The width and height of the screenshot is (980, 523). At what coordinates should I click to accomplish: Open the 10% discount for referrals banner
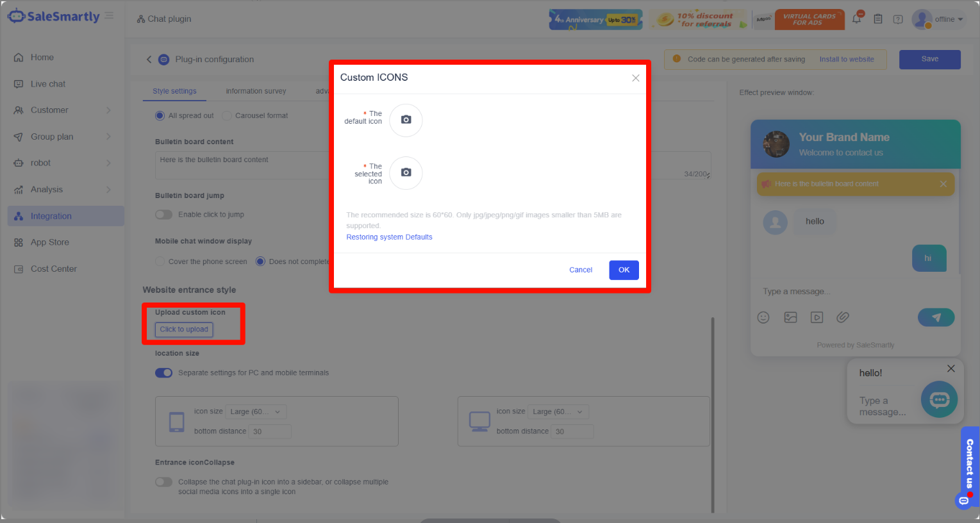coord(699,19)
